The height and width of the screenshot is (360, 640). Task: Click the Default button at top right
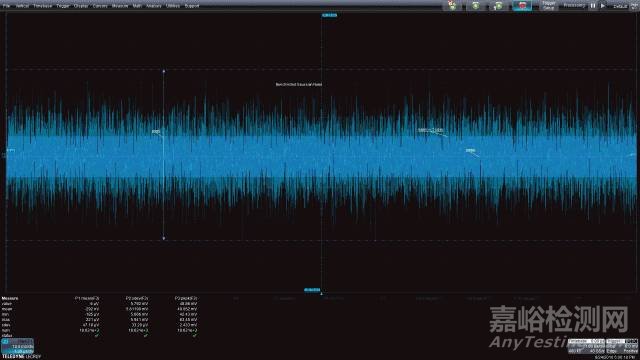tap(620, 6)
